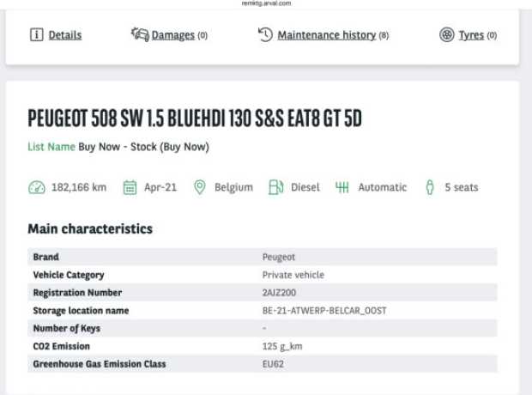Click the browser URL at the top
This screenshot has width=532, height=395.
tap(266, 3)
